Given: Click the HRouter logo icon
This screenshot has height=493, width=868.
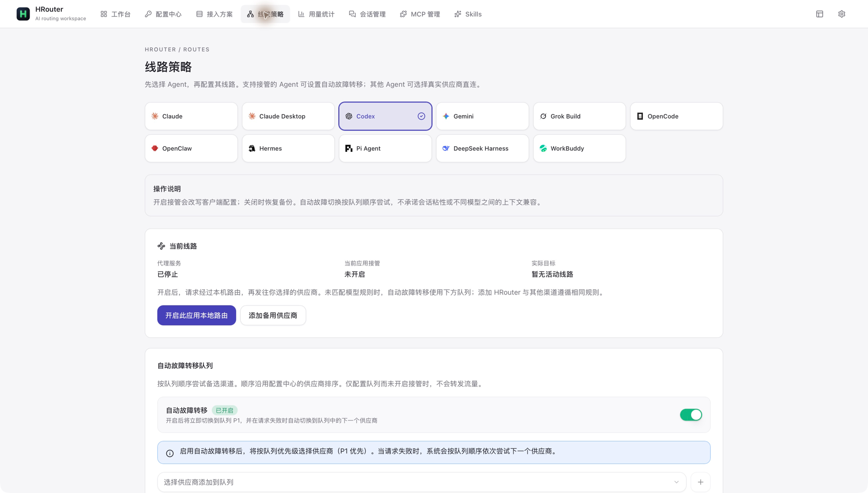Looking at the screenshot, I should coord(23,14).
